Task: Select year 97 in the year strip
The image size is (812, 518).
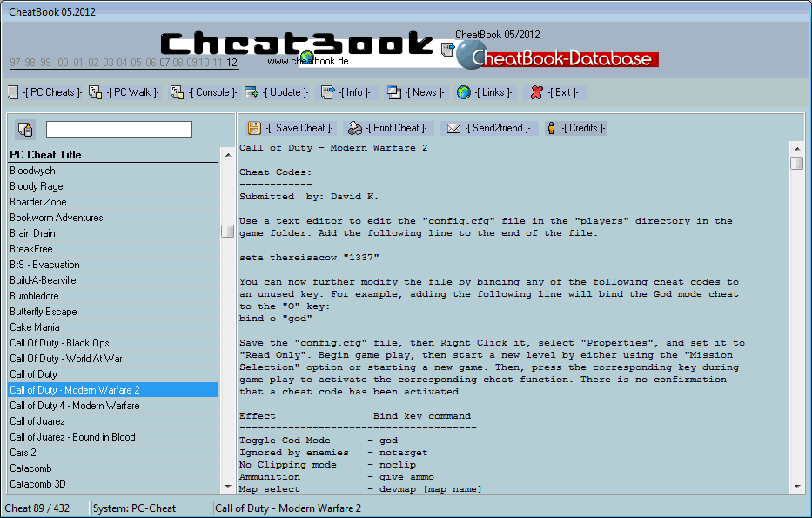Action: (x=15, y=63)
